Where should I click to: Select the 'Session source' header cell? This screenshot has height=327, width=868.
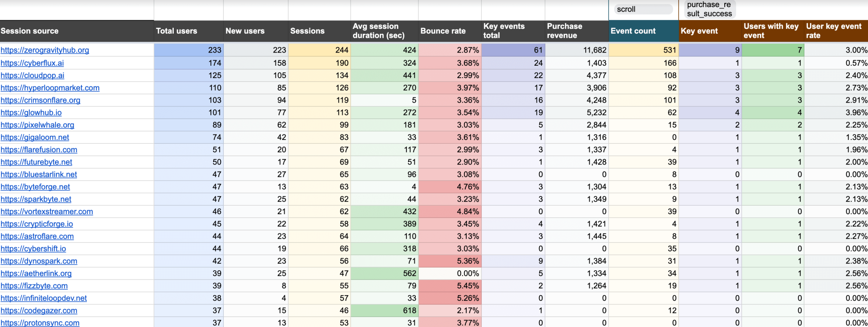[76, 31]
